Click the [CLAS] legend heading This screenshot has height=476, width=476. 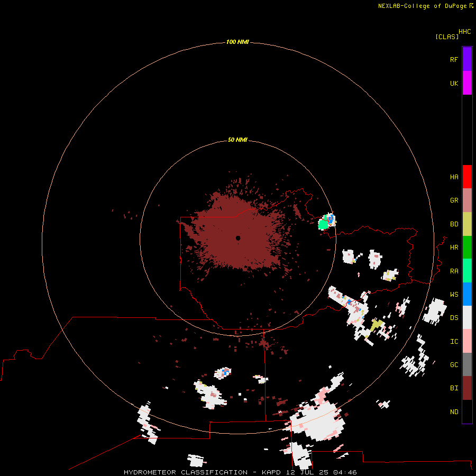447,36
